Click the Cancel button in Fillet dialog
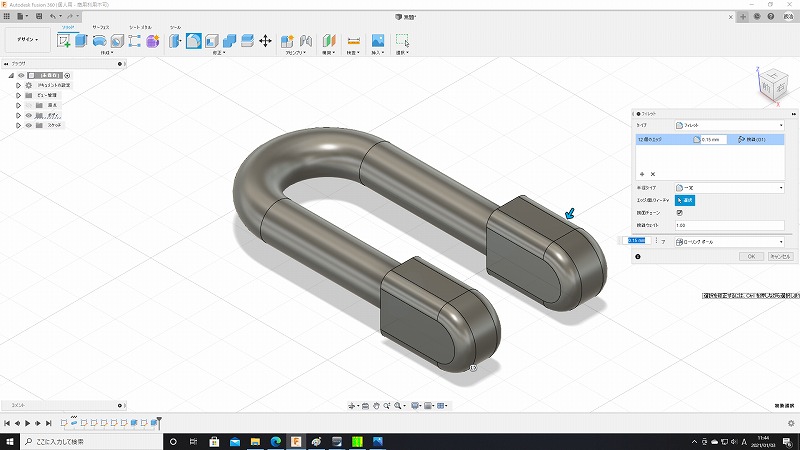Viewport: 800px width, 450px height. (779, 257)
